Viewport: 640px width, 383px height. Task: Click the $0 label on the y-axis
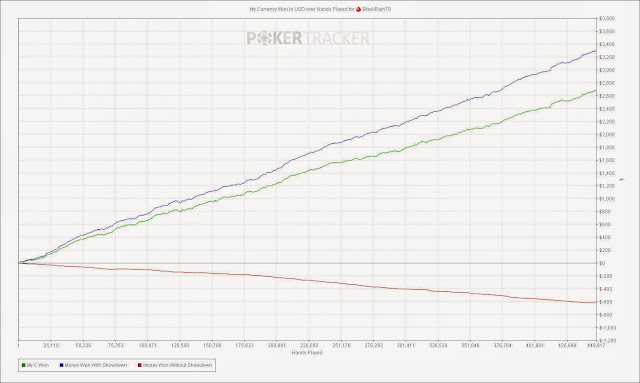click(602, 263)
